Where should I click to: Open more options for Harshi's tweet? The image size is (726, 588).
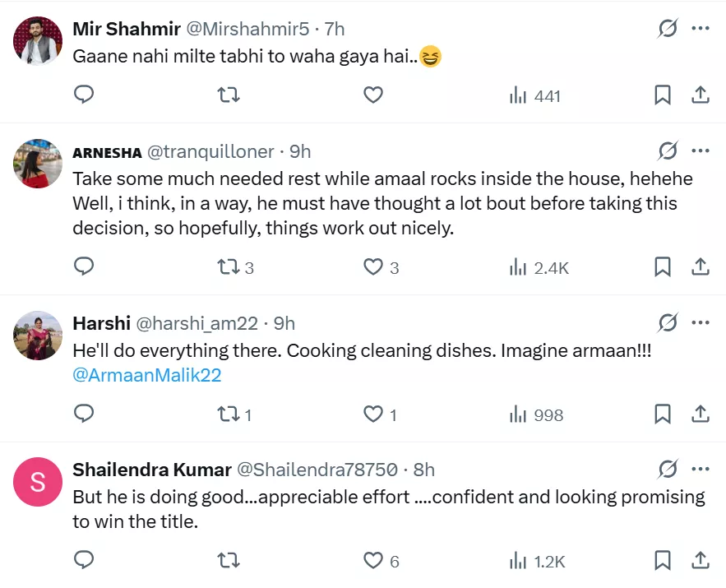[701, 323]
